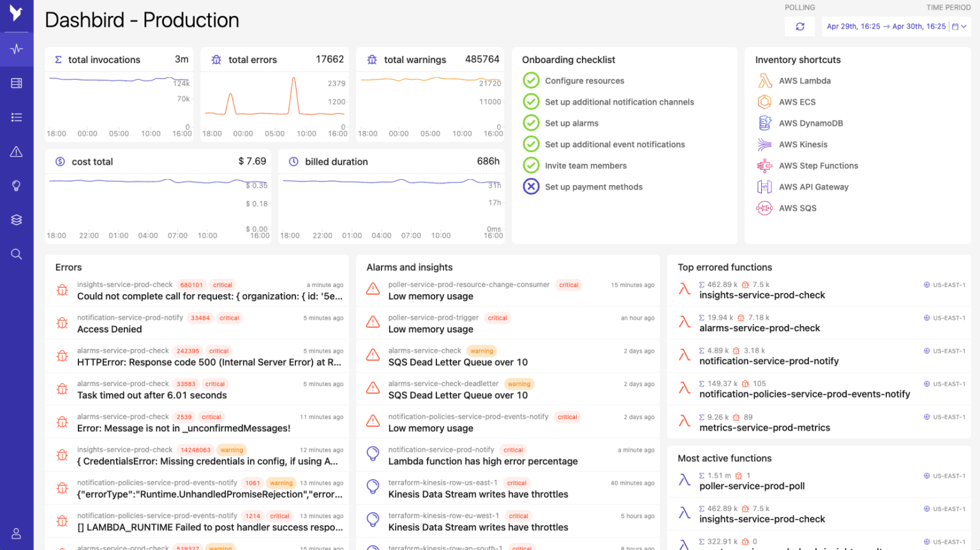Expand the time period dropdown chevron
This screenshot has width=980, height=550.
(965, 27)
